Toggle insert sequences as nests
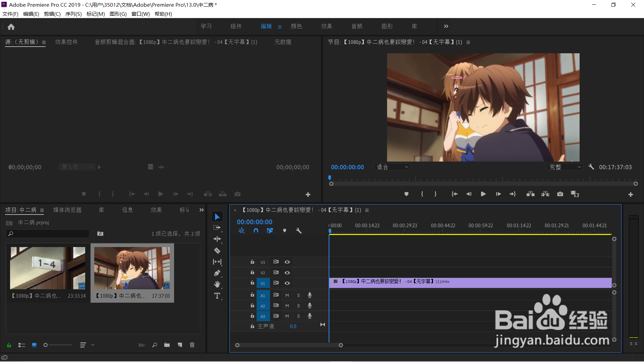The image size is (644, 362). [x=241, y=231]
